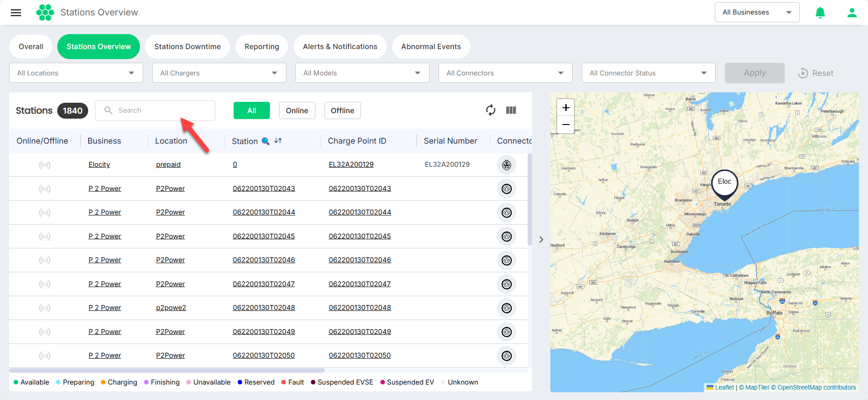
Task: Open the hamburger navigation menu
Action: coord(16,13)
